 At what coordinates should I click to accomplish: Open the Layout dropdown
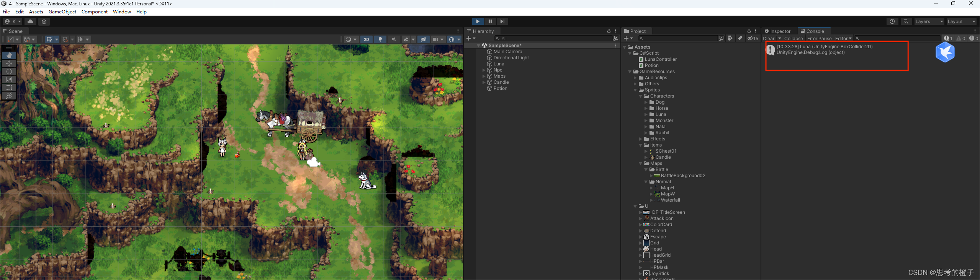coord(961,21)
